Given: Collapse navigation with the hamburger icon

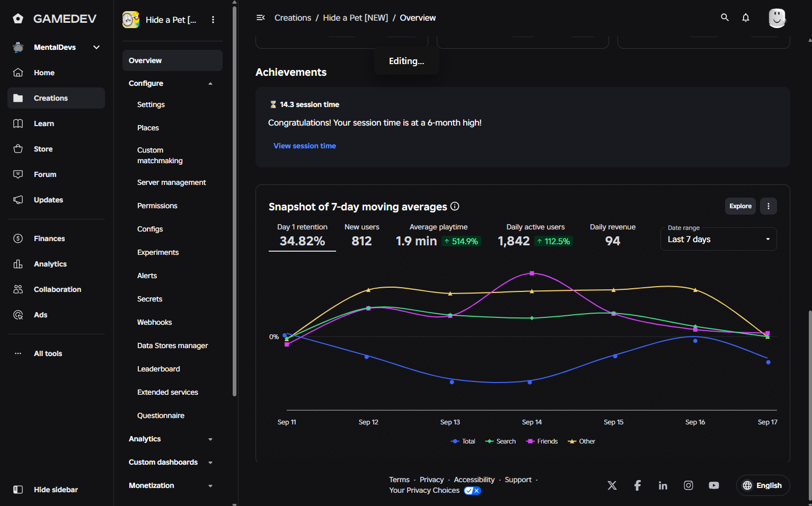Looking at the screenshot, I should click(x=261, y=17).
